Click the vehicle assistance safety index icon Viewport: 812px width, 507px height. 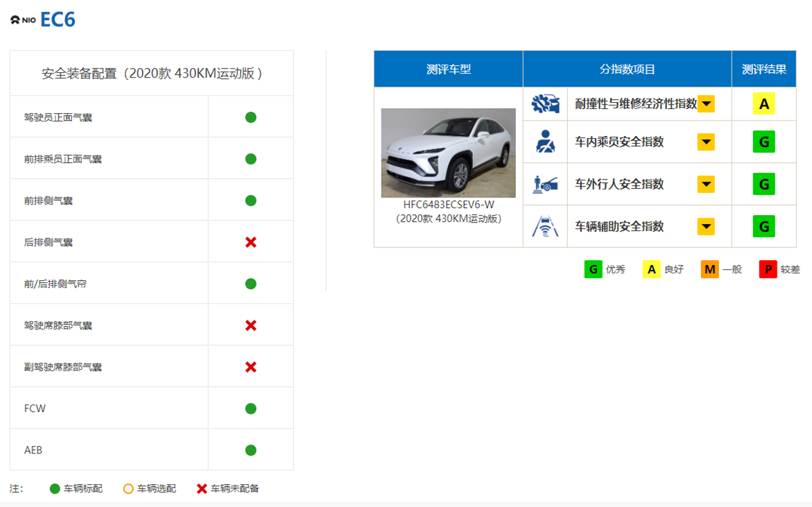(545, 226)
